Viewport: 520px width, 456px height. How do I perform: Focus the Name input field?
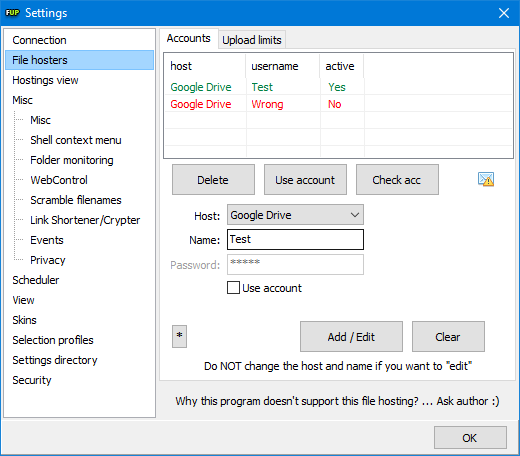click(295, 239)
